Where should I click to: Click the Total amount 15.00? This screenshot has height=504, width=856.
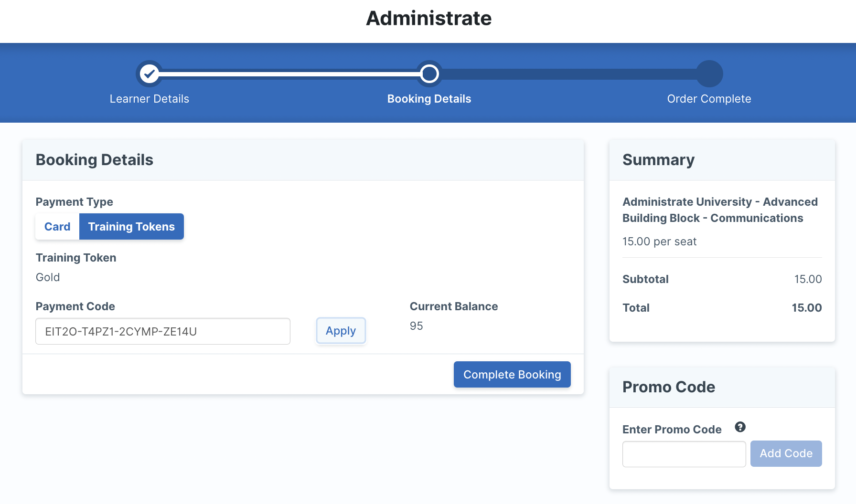coord(807,308)
